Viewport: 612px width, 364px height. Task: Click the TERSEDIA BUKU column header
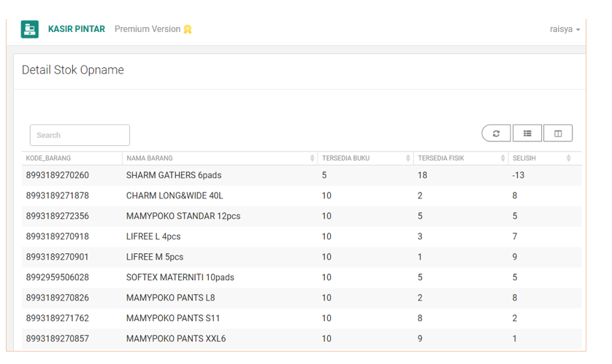346,158
